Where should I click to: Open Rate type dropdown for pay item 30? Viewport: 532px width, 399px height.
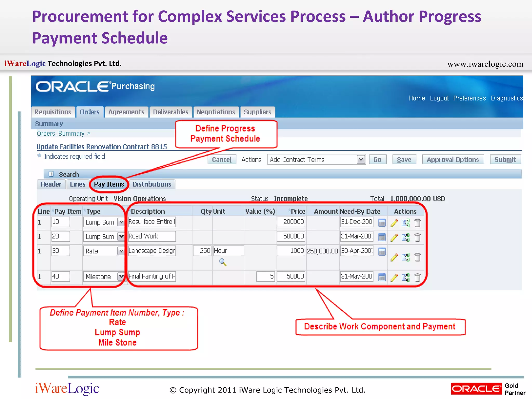pos(121,251)
